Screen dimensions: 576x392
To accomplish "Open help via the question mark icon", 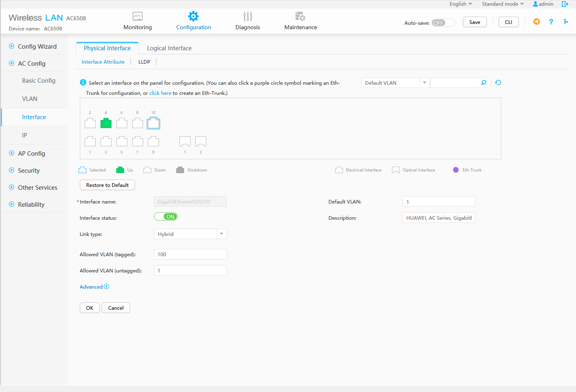I will (551, 22).
